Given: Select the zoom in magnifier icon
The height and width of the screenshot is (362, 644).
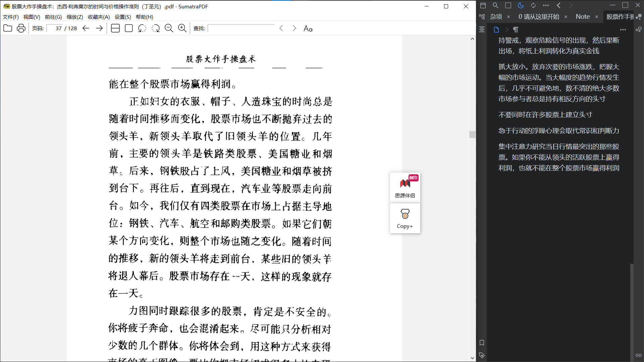Looking at the screenshot, I should coord(182,28).
